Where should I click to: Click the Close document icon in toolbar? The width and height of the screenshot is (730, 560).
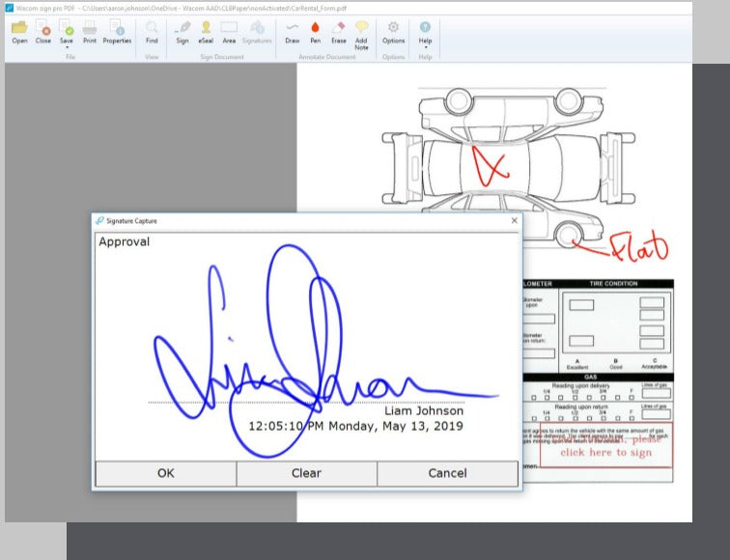pyautogui.click(x=43, y=32)
